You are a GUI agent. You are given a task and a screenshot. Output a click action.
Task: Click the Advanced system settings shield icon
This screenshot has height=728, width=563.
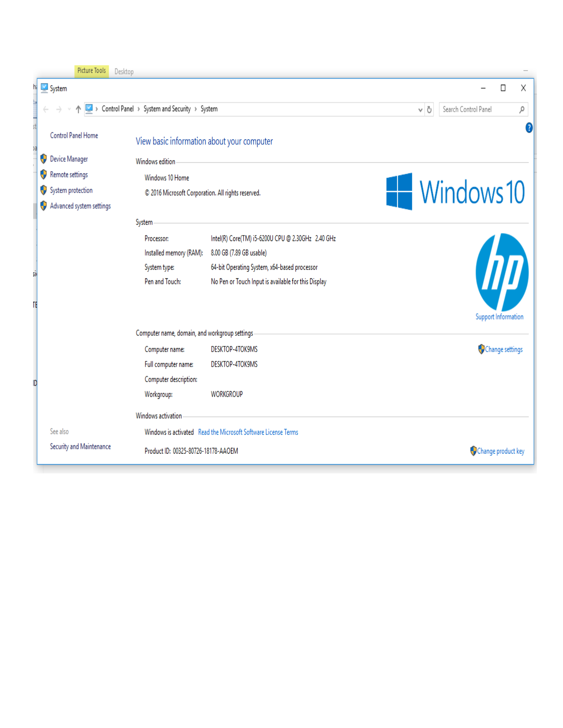coord(43,206)
